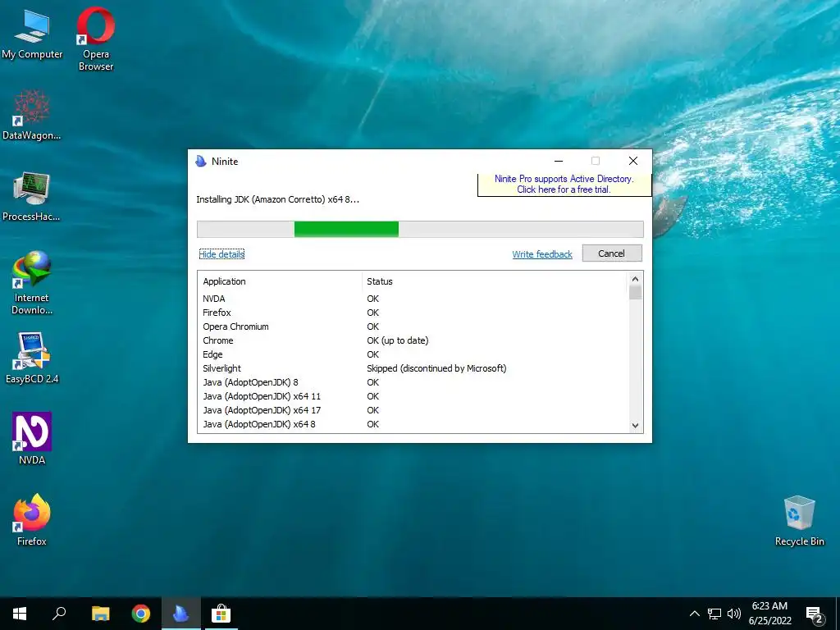Open the DataWagon desktop shortcut
This screenshot has width=840, height=630.
point(32,115)
